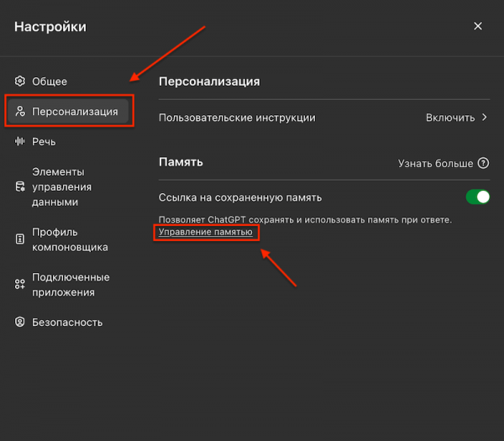The image size is (504, 441).
Task: Open the Пользовательские инструкции row
Action: tap(237, 118)
